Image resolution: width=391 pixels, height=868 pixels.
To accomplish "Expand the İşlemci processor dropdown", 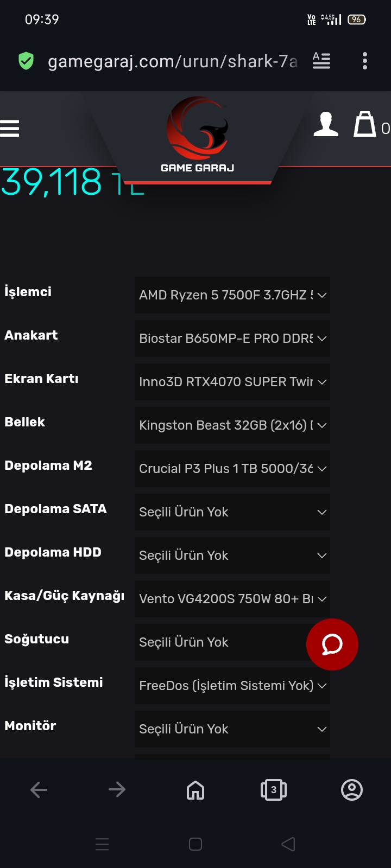I will [x=232, y=295].
